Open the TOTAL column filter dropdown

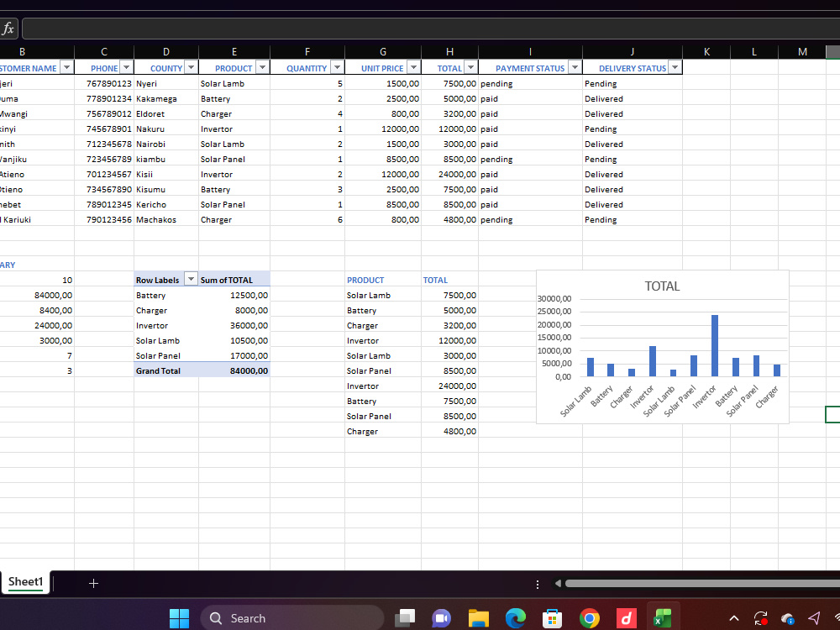pos(470,67)
